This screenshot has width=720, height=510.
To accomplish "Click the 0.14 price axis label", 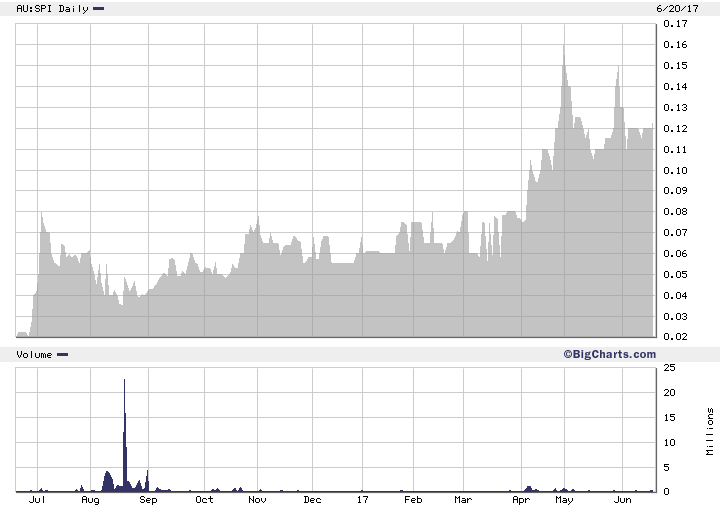I will (x=675, y=86).
